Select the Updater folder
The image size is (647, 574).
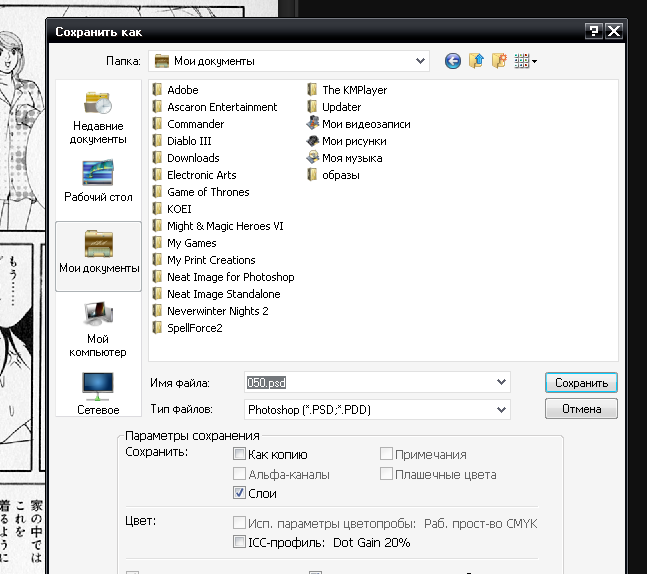click(334, 107)
